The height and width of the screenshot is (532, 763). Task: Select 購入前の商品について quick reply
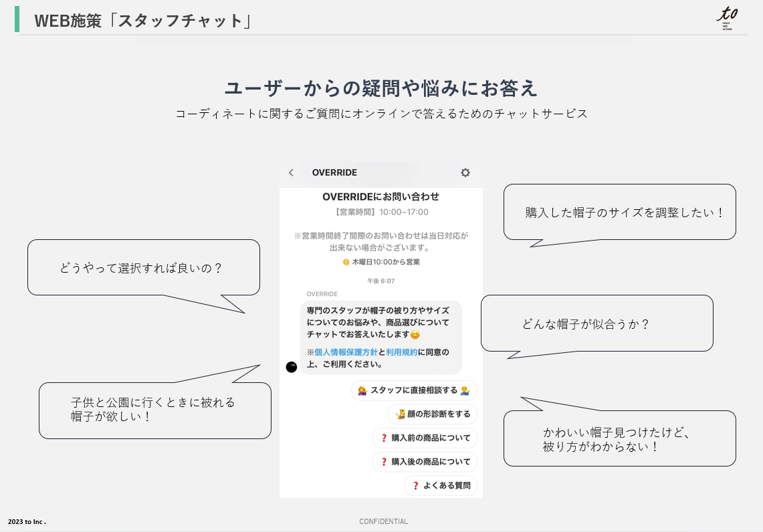click(425, 438)
